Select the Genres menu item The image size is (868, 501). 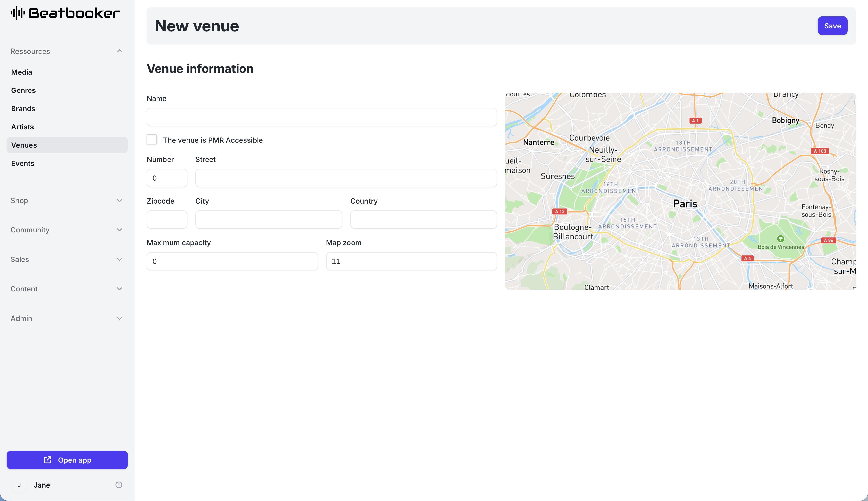point(23,91)
